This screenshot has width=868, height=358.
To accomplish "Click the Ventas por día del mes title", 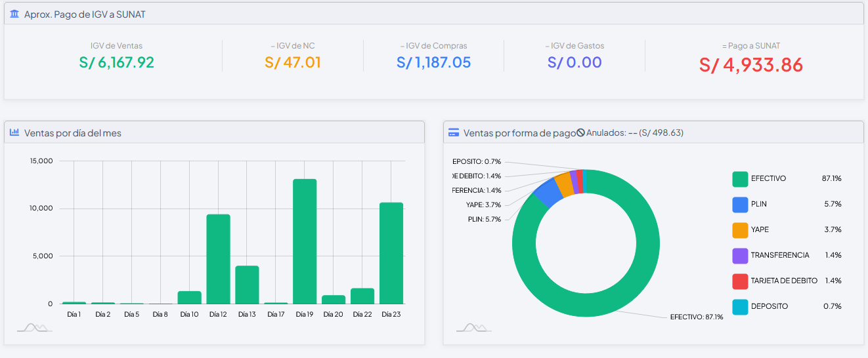I will 72,133.
